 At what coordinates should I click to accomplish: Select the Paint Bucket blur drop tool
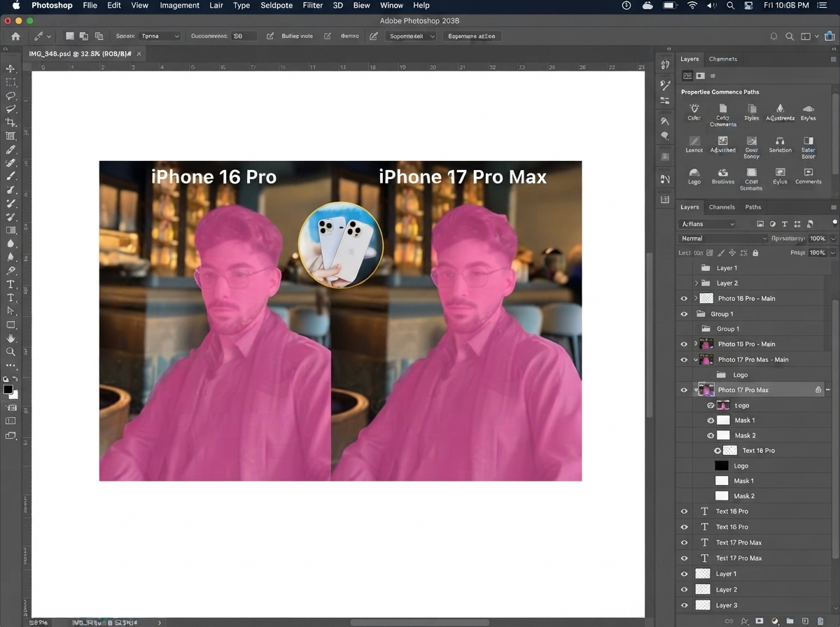click(10, 244)
